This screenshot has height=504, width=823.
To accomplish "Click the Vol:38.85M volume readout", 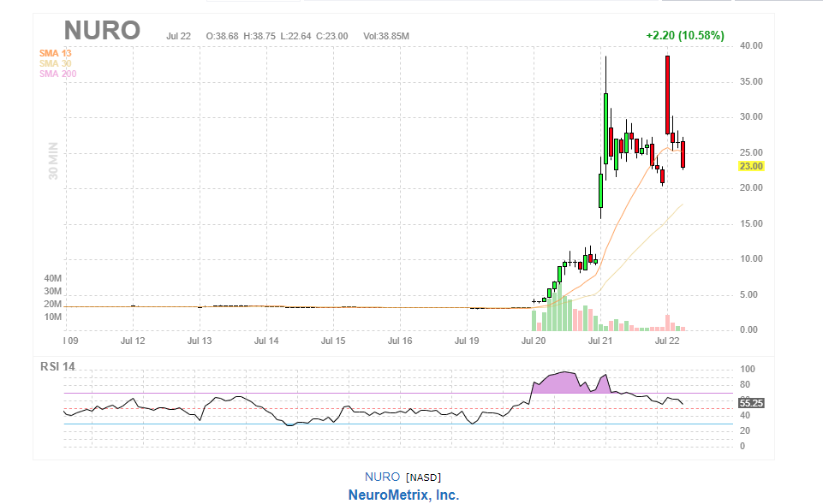I will pos(386,36).
